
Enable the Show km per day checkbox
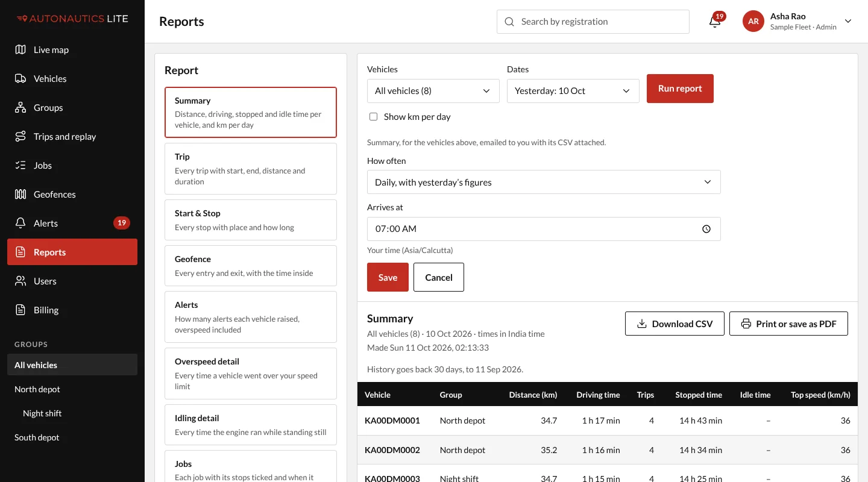[x=373, y=117]
